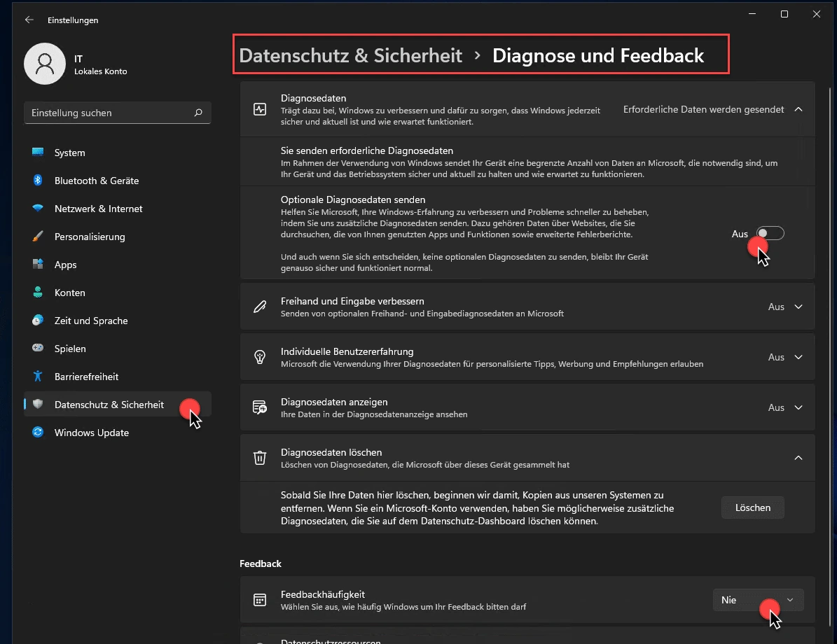This screenshot has width=837, height=644.
Task: Click the Einstellung suchen search field
Action: coord(118,113)
